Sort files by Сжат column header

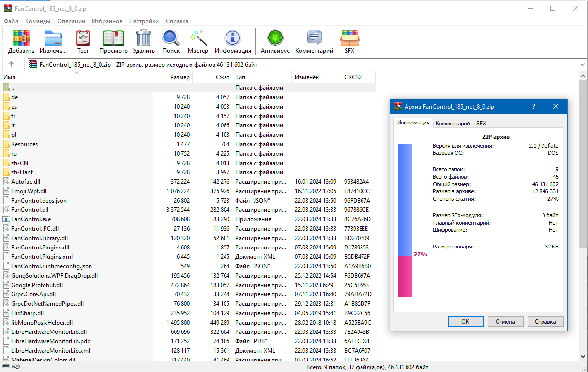[213, 77]
